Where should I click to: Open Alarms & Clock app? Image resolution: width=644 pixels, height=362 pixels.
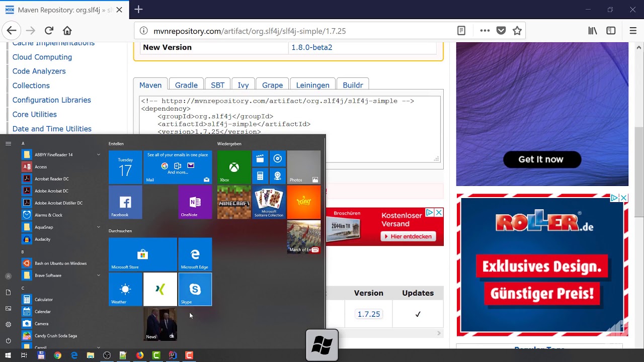61,215
